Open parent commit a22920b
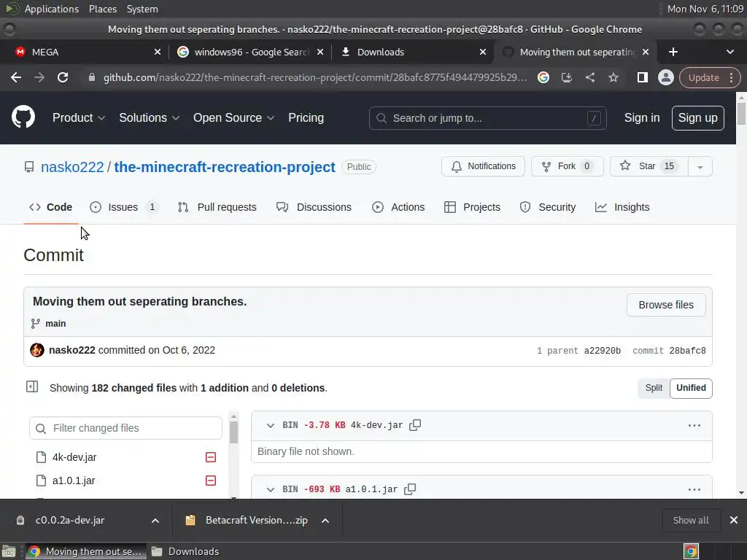The width and height of the screenshot is (747, 560). [x=602, y=351]
